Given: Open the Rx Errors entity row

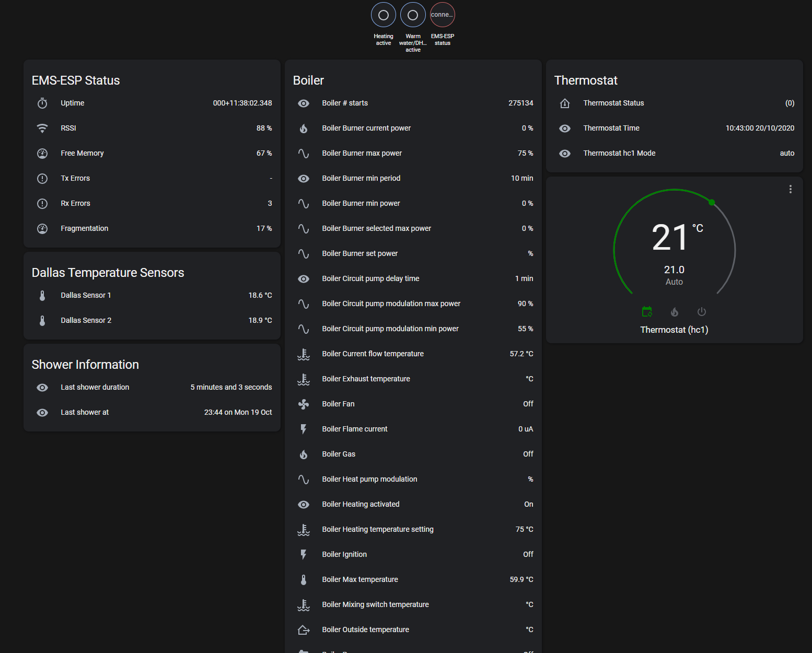Looking at the screenshot, I should 152,204.
